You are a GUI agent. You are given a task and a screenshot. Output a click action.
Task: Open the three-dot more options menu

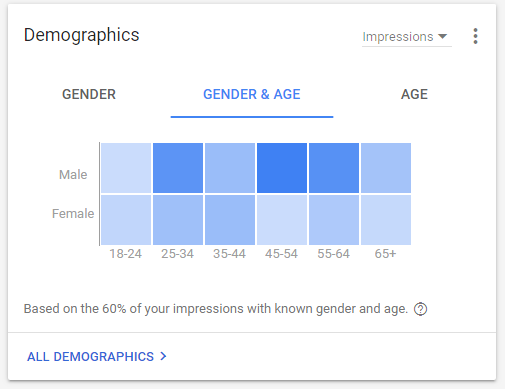click(475, 36)
